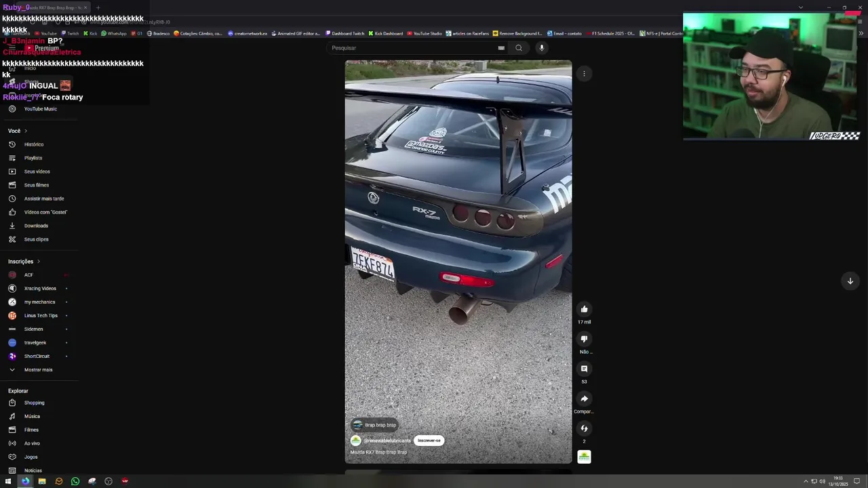
Task: Open the Dashboard Twitch bookmark
Action: coord(344,33)
